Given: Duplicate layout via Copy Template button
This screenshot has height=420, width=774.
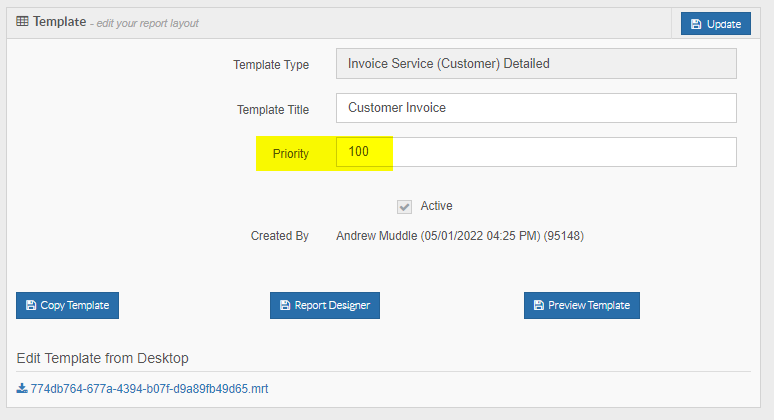Looking at the screenshot, I should coord(68,305).
